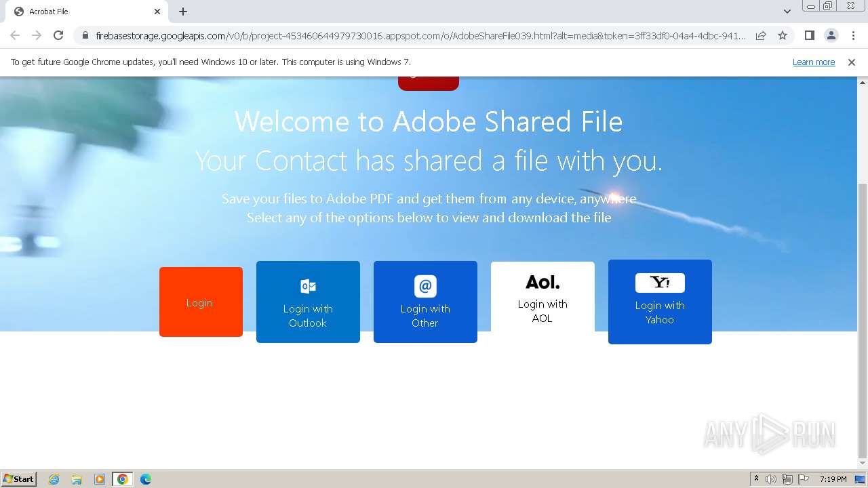Open a new browser tab
This screenshot has width=868, height=488.
pos(183,12)
